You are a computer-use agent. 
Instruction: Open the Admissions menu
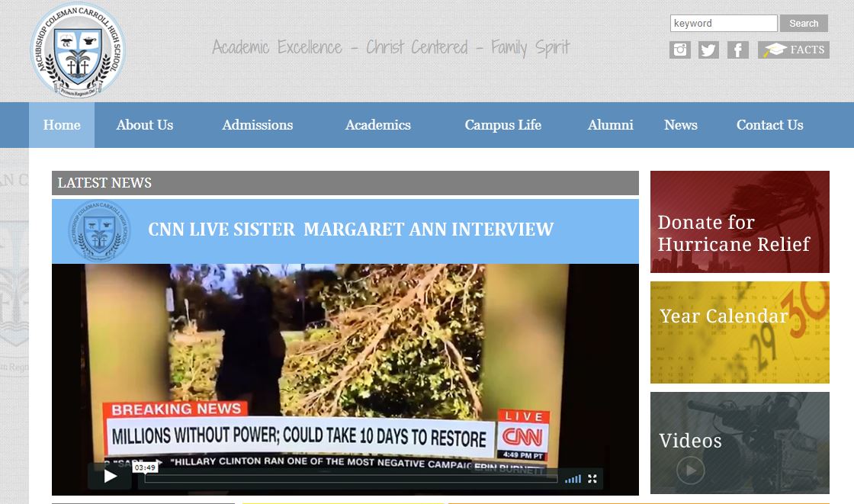[258, 125]
